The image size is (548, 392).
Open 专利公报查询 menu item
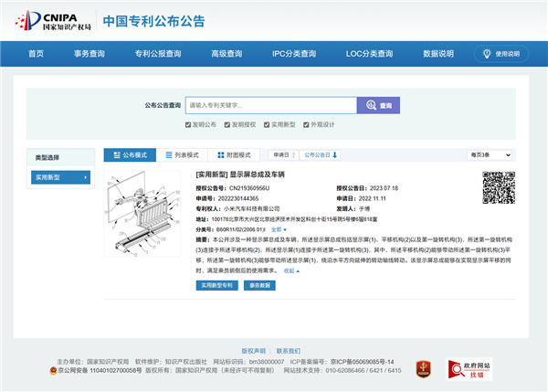(158, 54)
